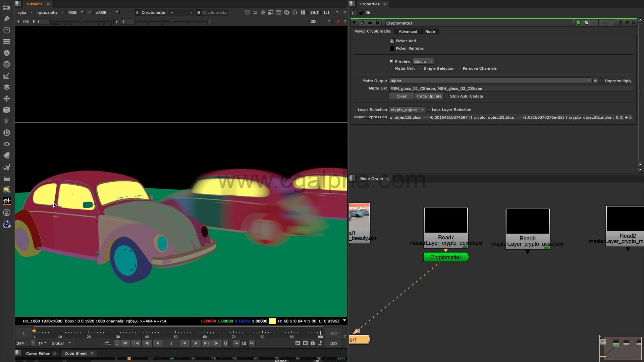This screenshot has width=644, height=362.
Task: Expand the crypto_object layer selection dropdown
Action: 407,110
